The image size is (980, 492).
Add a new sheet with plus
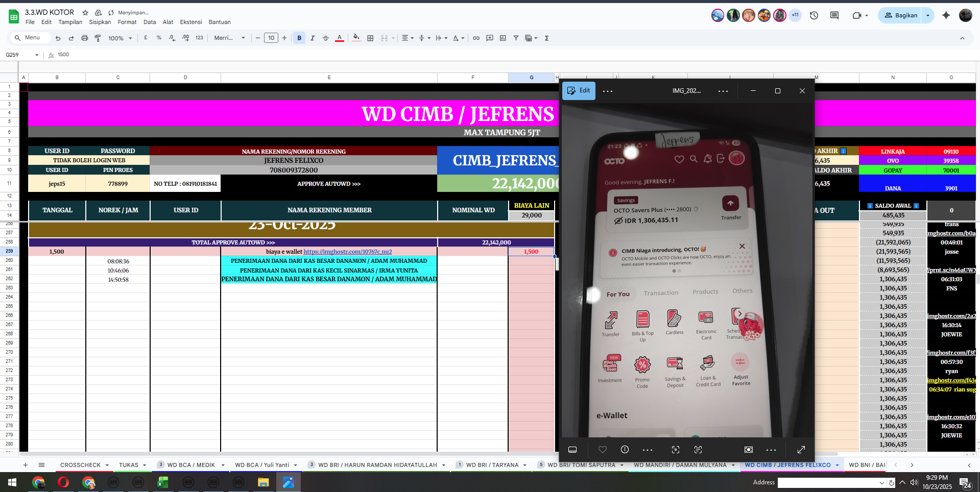pos(25,465)
